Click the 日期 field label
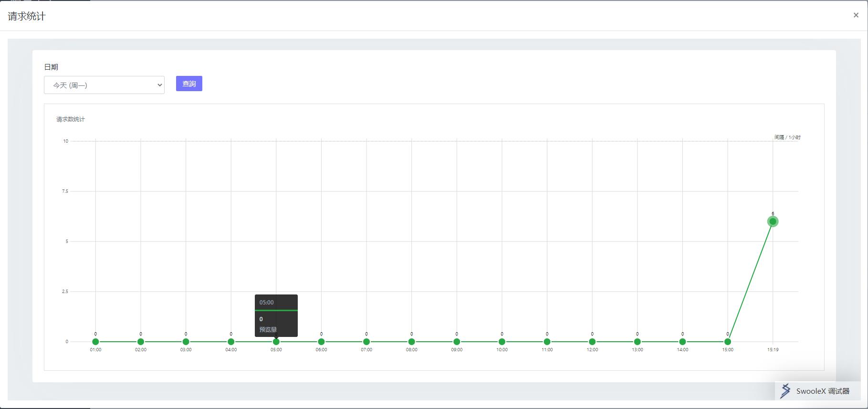This screenshot has height=409, width=868. 51,67
